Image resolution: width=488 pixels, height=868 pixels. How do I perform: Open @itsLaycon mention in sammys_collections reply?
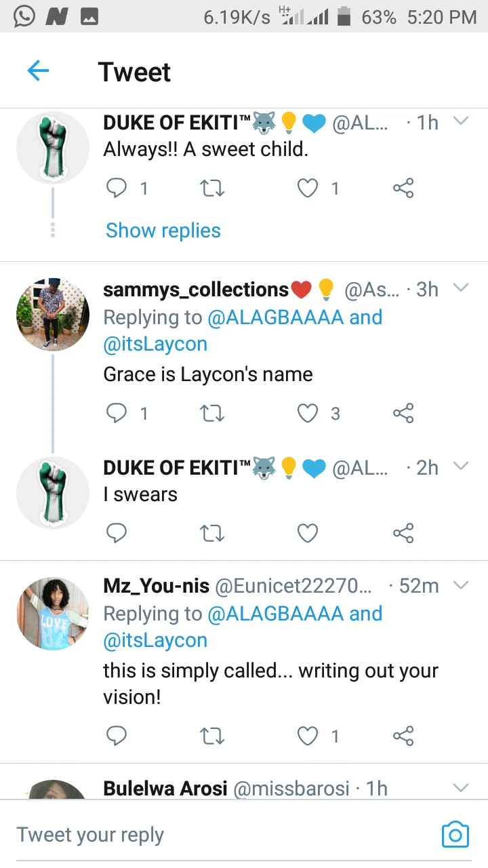click(155, 344)
